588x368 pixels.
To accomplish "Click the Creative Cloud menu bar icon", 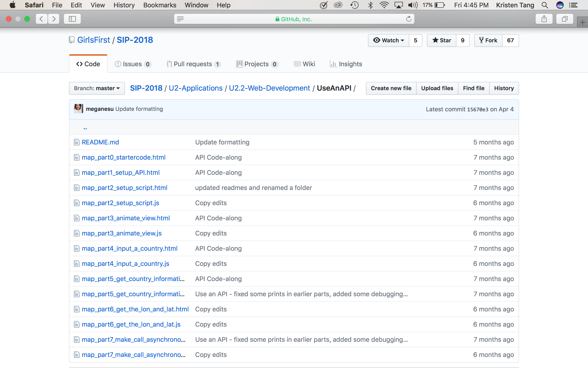I will click(338, 5).
